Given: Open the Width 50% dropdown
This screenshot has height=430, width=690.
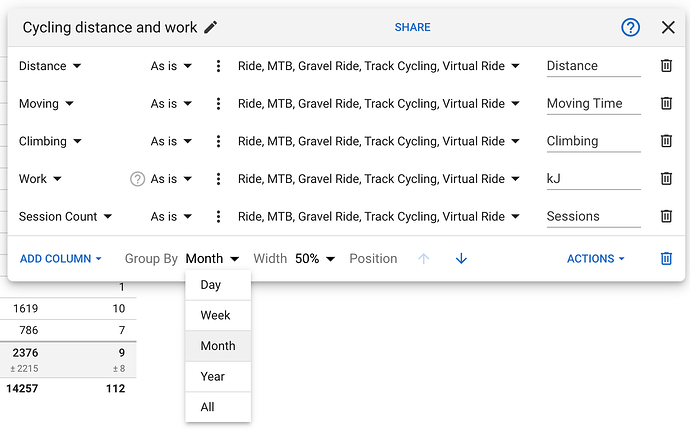Looking at the screenshot, I should (315, 258).
